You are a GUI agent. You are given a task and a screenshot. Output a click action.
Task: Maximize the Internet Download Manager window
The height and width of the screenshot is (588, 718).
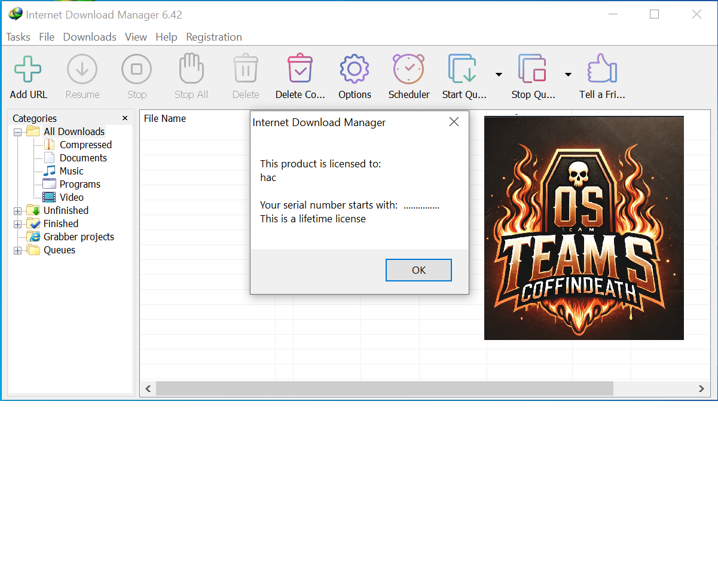click(654, 14)
